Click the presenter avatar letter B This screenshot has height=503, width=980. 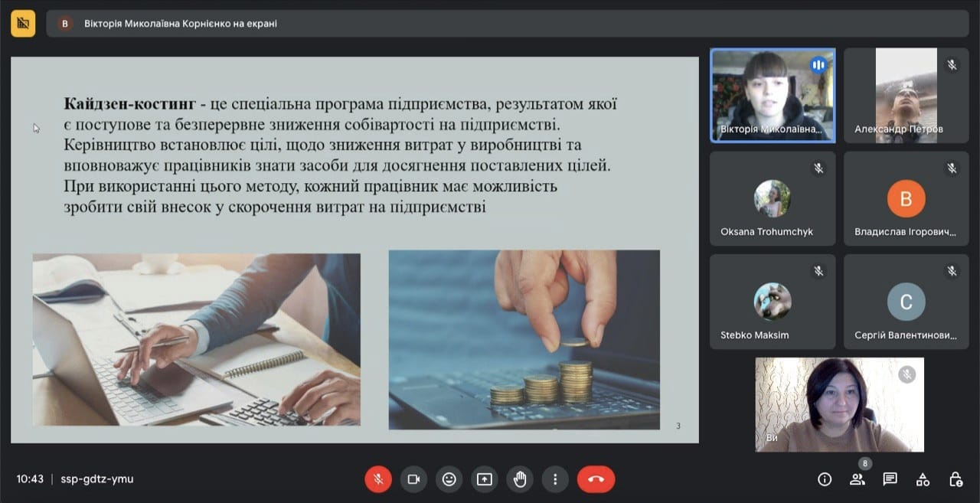click(64, 24)
